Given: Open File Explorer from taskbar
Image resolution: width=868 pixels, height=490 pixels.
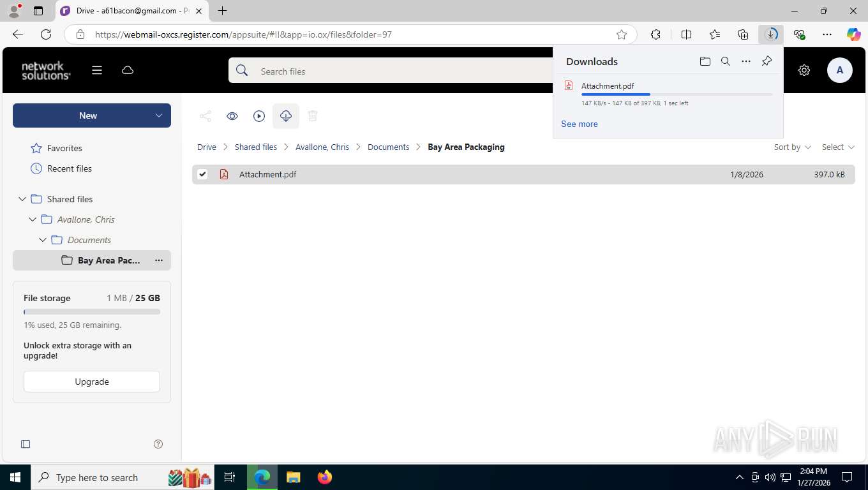Looking at the screenshot, I should (x=293, y=477).
